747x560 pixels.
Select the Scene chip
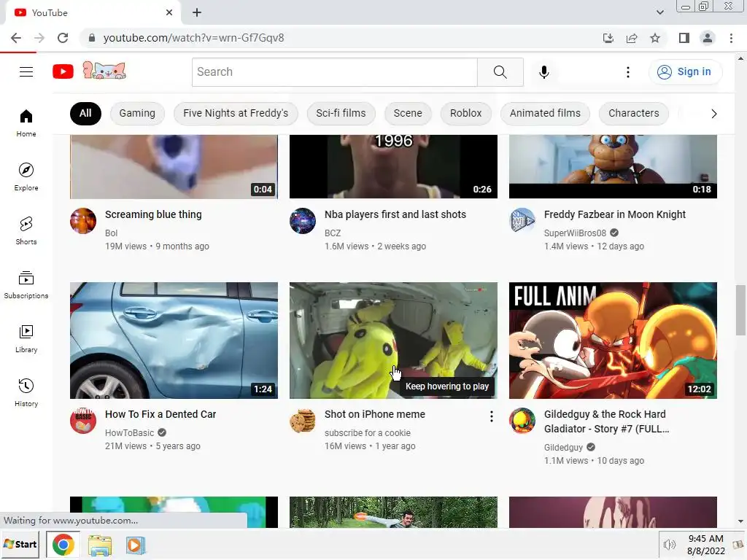(408, 113)
